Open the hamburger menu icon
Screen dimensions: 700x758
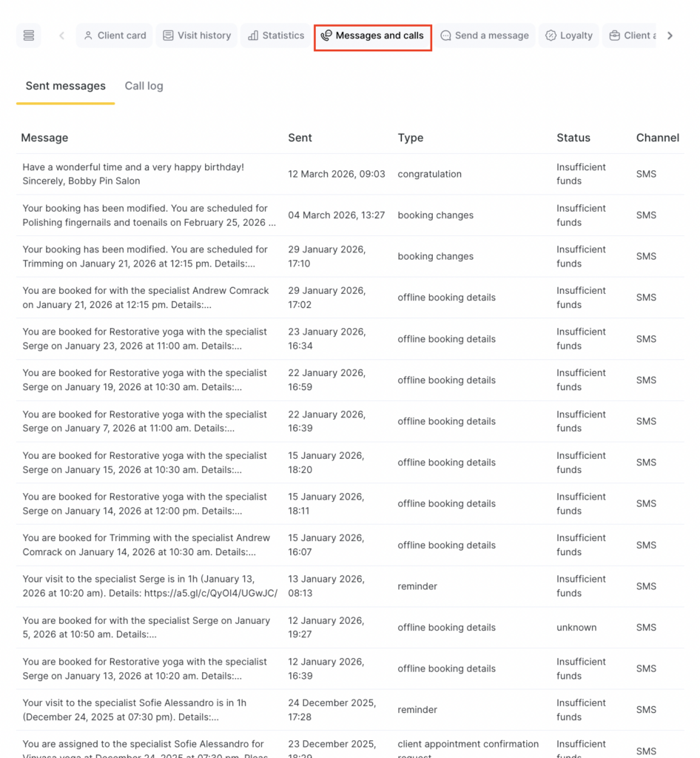(x=28, y=36)
